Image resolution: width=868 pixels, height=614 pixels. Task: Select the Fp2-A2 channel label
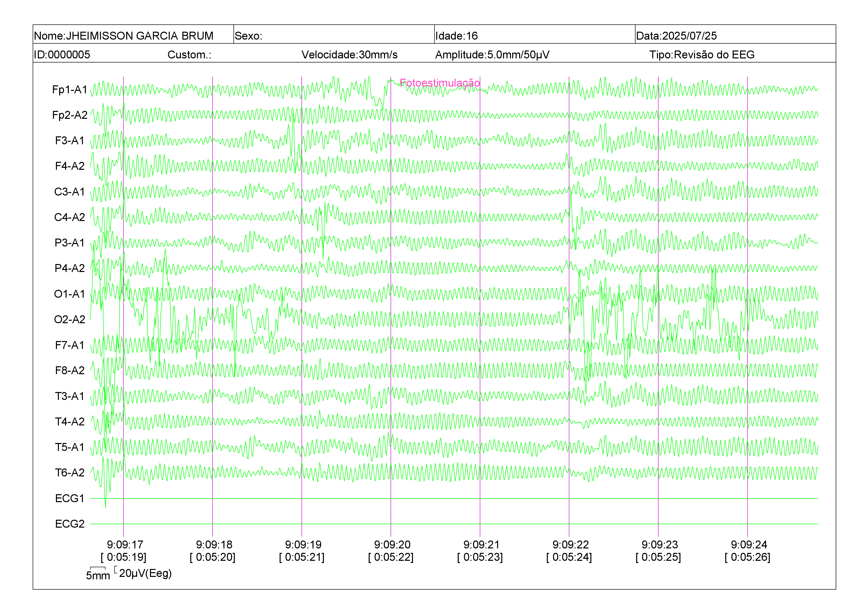(70, 115)
